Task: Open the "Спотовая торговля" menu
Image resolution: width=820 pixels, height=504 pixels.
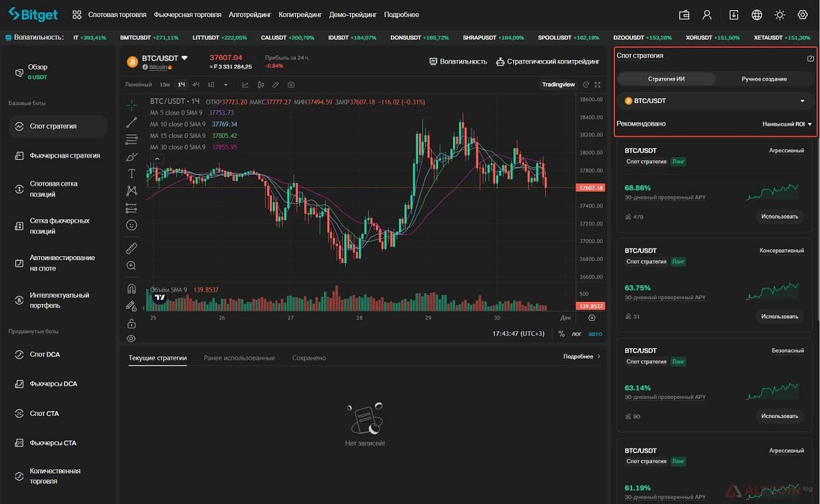Action: [117, 14]
